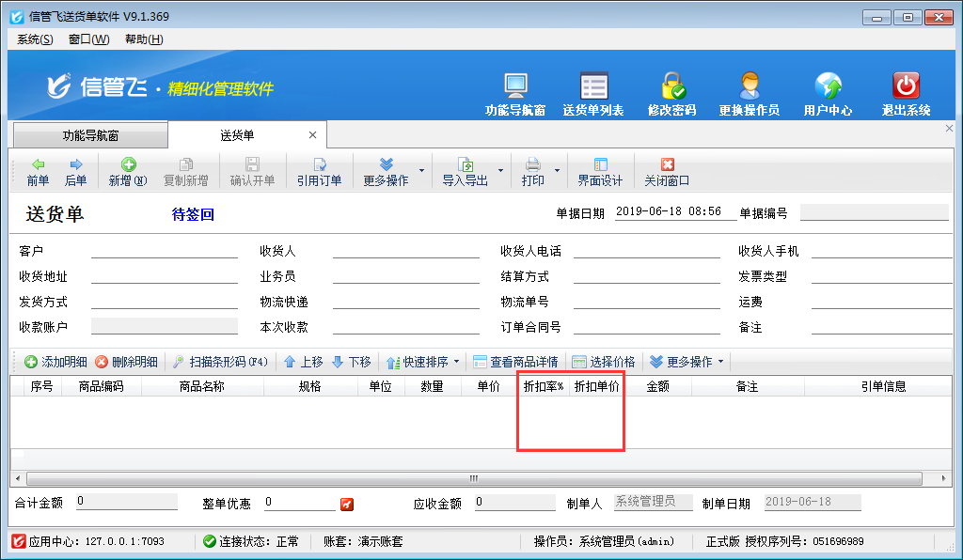963x560 pixels.
Task: Open 用户中心 globe icon
Action: point(828,86)
